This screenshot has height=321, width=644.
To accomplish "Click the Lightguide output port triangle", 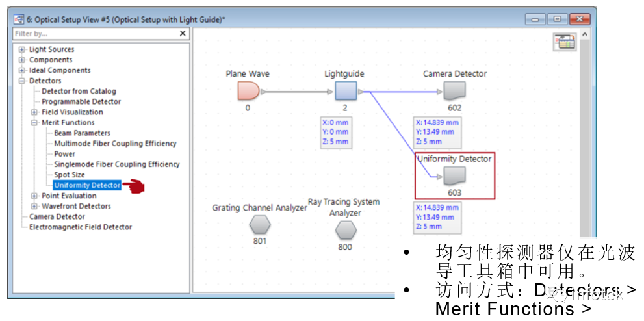I will click(x=361, y=92).
